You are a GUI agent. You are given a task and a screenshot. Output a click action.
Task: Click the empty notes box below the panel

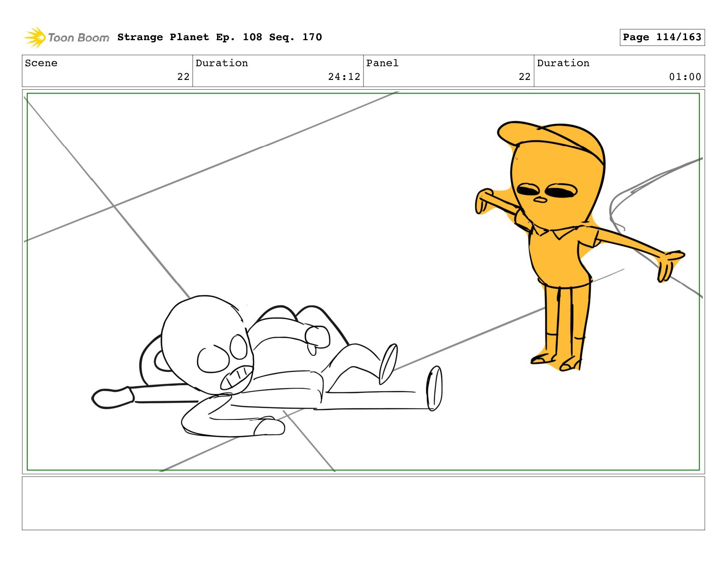(363, 503)
